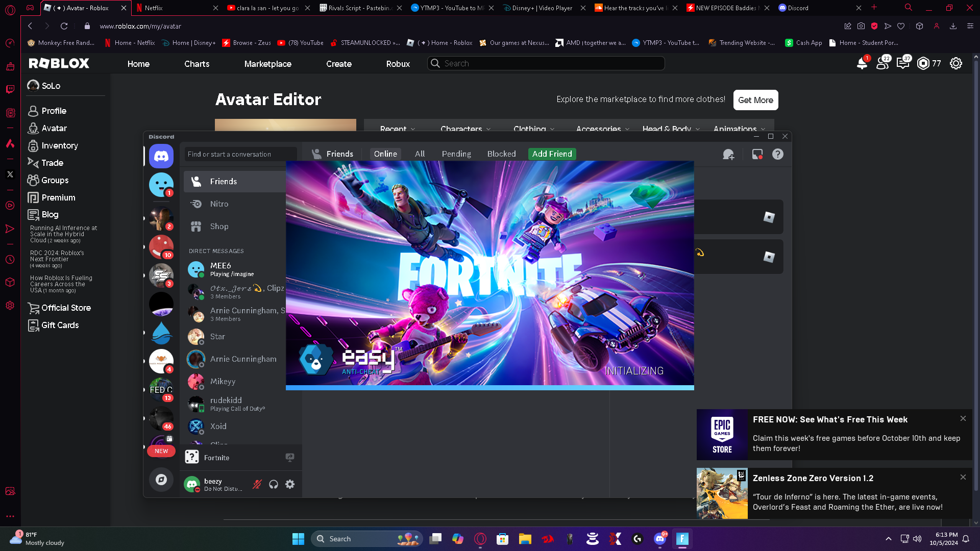Viewport: 980px width, 551px height.
Task: Open Discord user settings gear
Action: click(290, 484)
